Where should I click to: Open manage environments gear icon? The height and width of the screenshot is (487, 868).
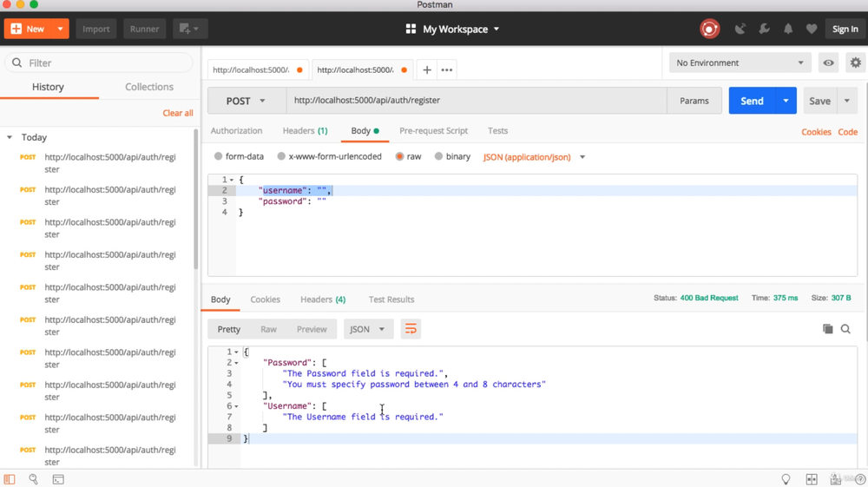[x=856, y=63]
